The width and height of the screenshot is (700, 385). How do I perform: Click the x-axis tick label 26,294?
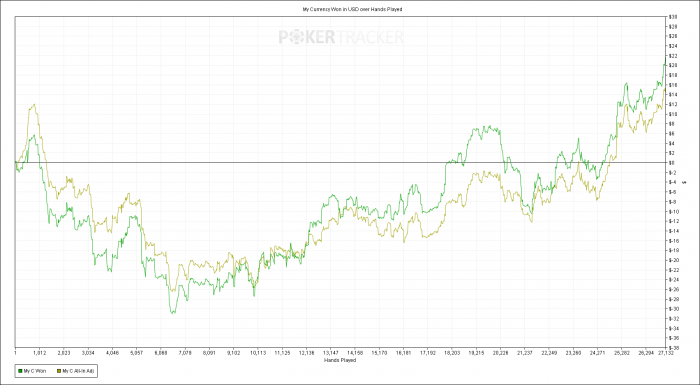point(646,352)
